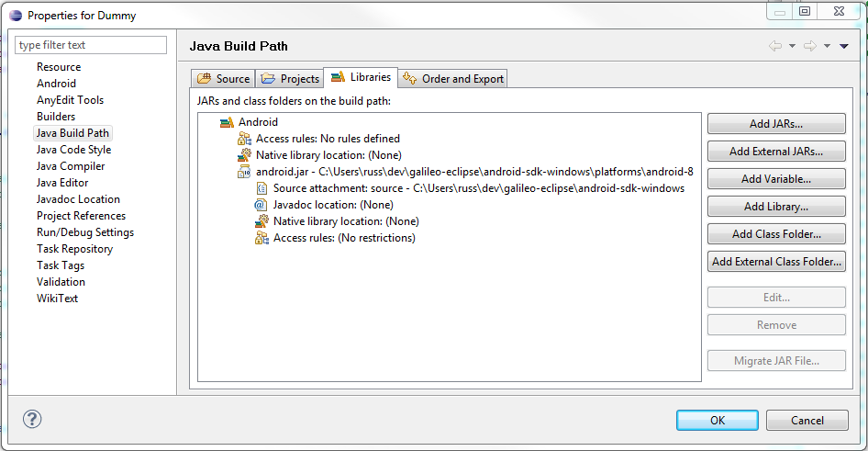Click the android.jar file icon
This screenshot has width=868, height=451.
[x=244, y=172]
